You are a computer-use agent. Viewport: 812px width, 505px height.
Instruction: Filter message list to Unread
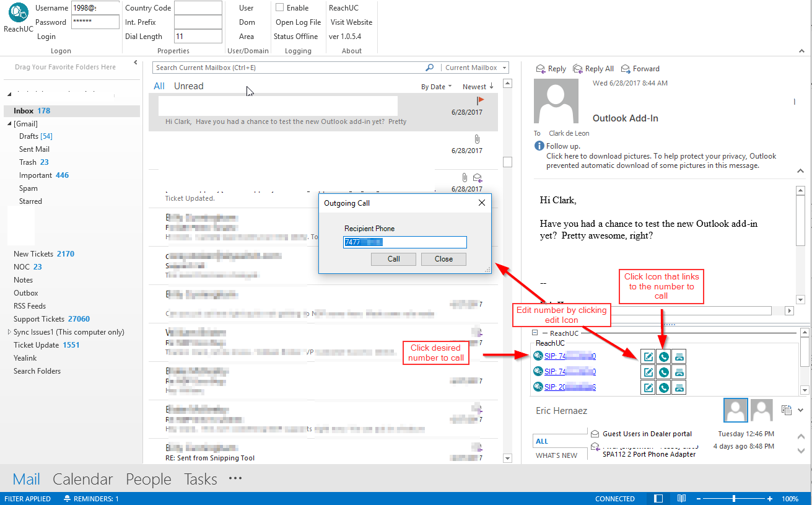pyautogui.click(x=188, y=86)
